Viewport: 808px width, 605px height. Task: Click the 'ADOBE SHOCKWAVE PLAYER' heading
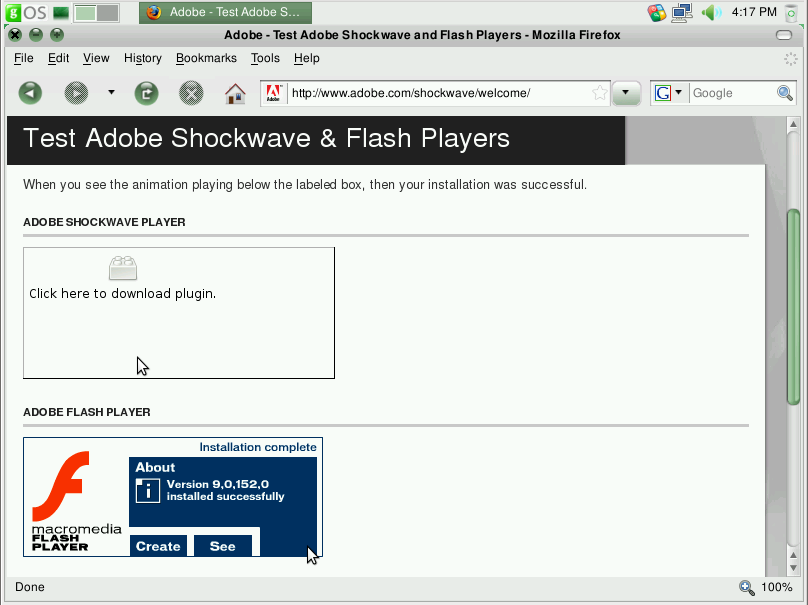pos(104,222)
